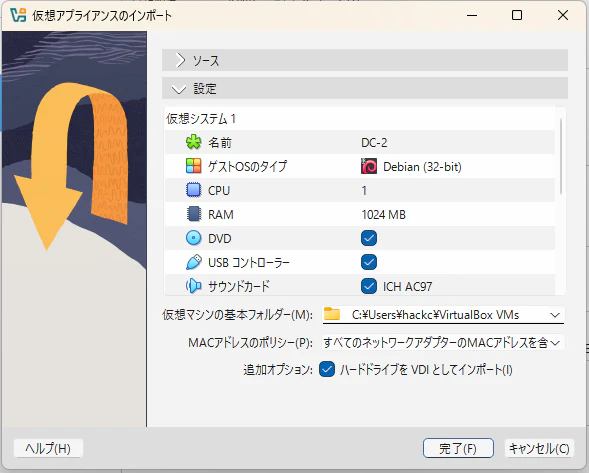
Task: Click the guest OS type colored squares icon
Action: coord(193,166)
